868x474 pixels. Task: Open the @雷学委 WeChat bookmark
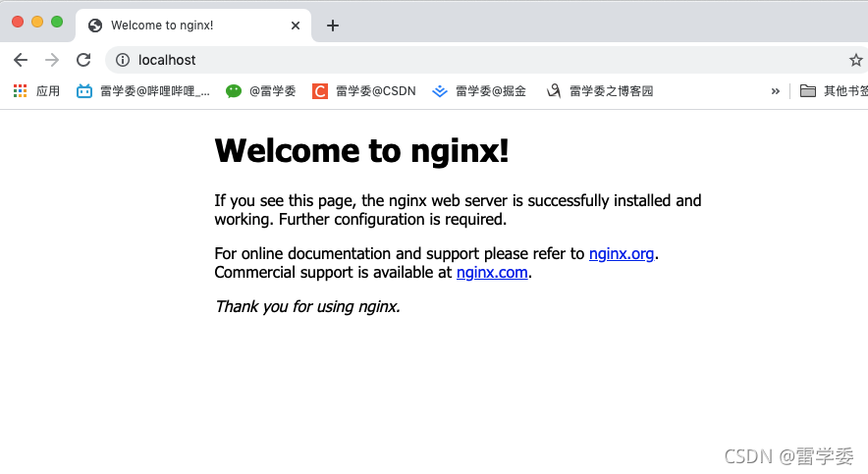pos(261,91)
